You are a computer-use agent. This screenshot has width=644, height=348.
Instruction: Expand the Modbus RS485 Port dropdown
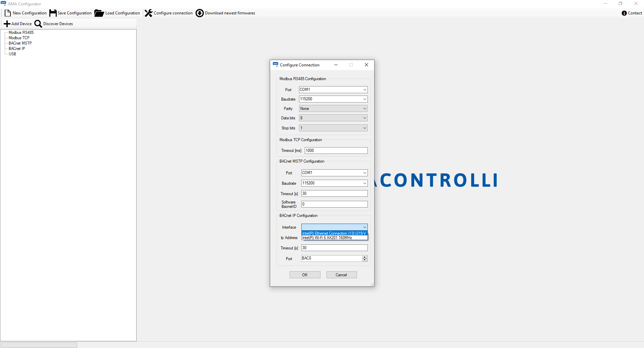(x=364, y=90)
